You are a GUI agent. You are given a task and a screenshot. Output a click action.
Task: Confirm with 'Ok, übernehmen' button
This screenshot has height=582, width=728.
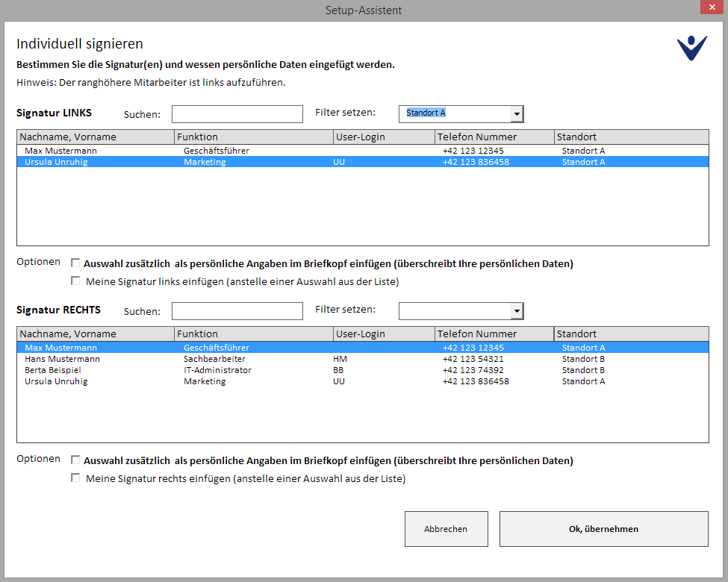pos(603,529)
